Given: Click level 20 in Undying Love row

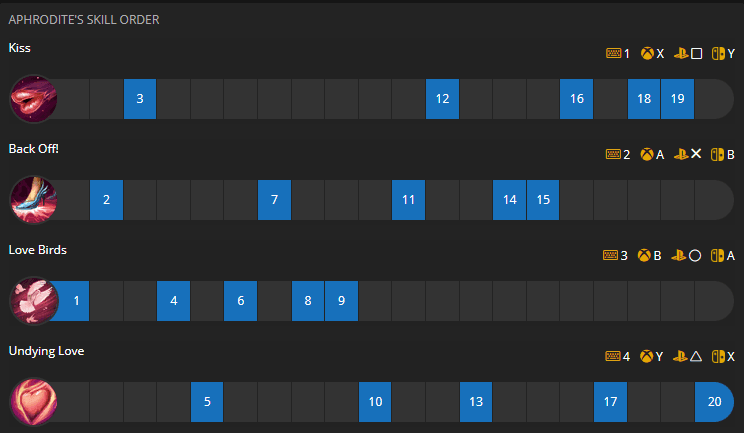Looking at the screenshot, I should coord(713,402).
